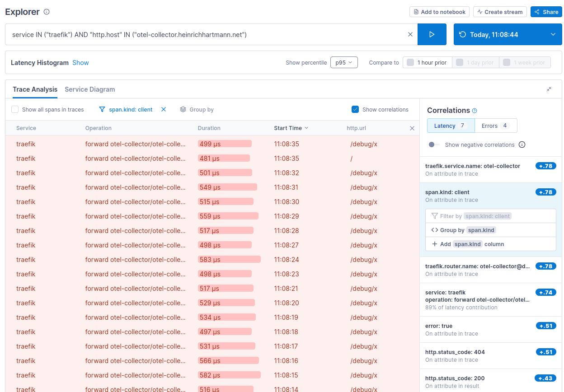Click the Correlations help icon

point(474,110)
